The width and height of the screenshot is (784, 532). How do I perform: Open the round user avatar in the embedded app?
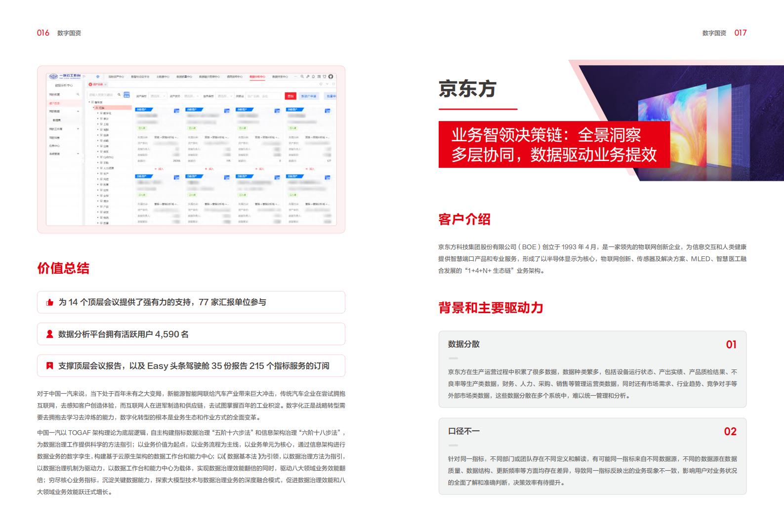pos(331,77)
